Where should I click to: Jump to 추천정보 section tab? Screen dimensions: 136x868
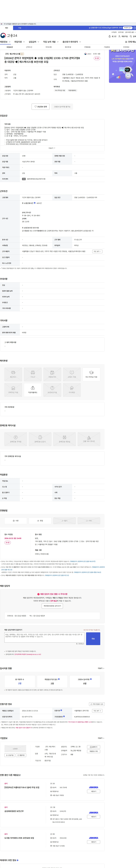coord(126,47)
